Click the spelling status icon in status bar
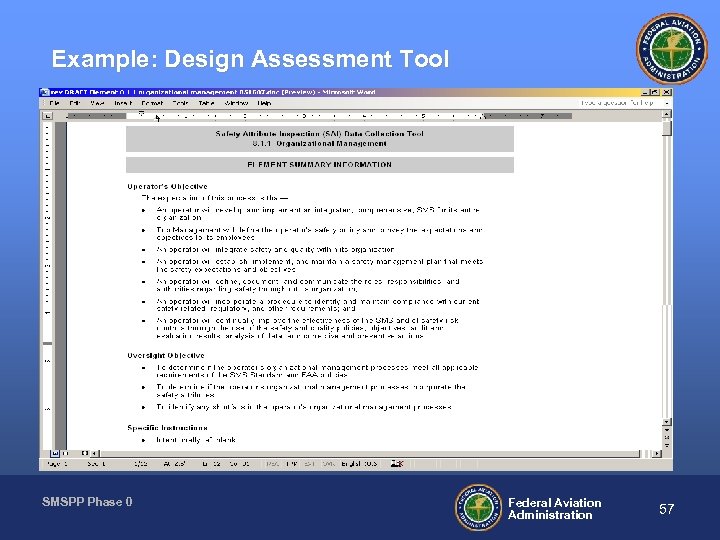The image size is (720, 540). pyautogui.click(x=397, y=464)
